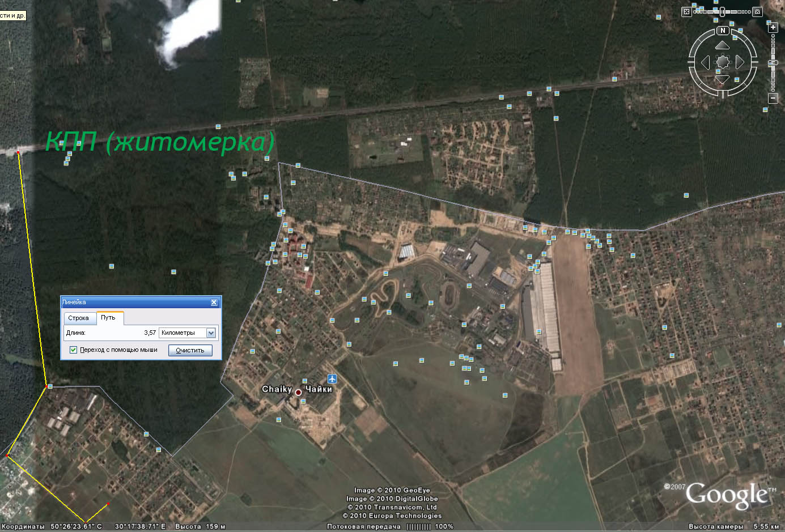Screen dimensions: 785x532
Task: Pan the map left with compass arrow
Action: pos(706,62)
